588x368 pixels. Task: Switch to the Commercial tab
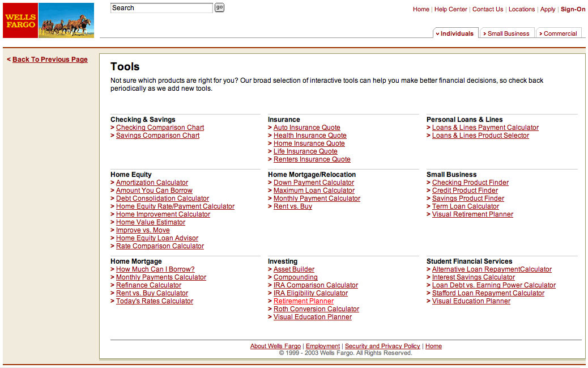pos(559,33)
